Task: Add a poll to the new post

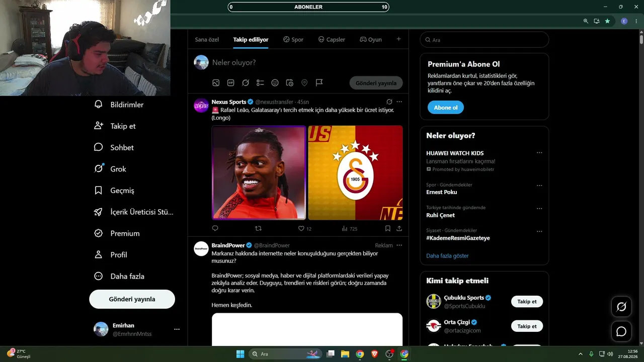Action: (x=260, y=82)
